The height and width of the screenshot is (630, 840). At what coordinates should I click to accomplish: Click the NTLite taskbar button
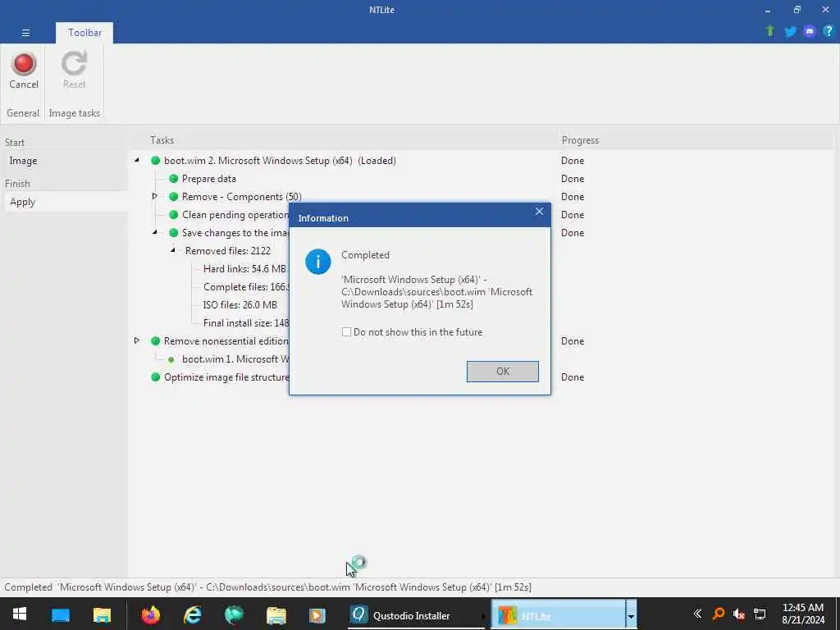[x=558, y=615]
